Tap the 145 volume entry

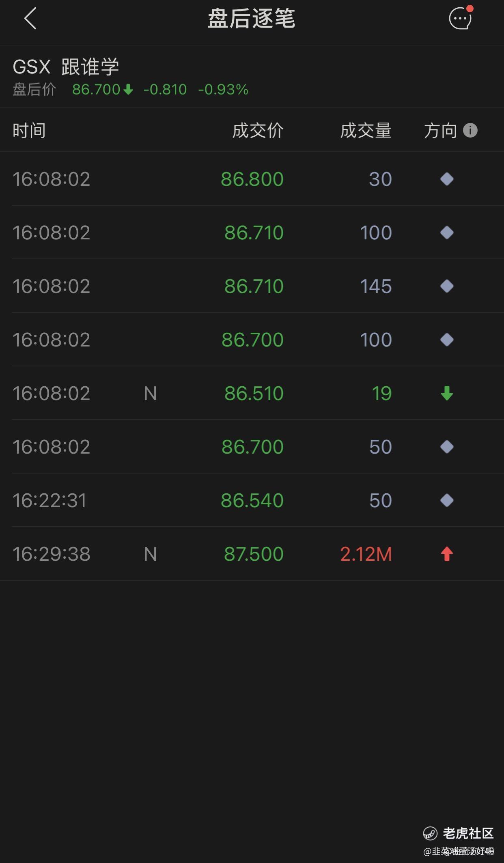[376, 286]
